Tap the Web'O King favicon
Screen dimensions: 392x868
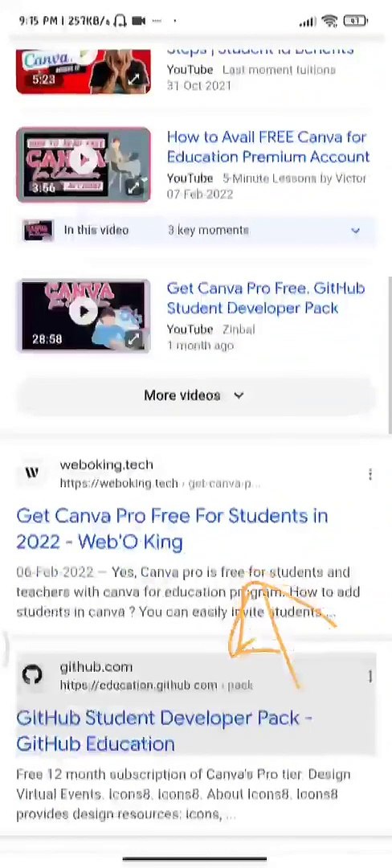click(x=32, y=473)
